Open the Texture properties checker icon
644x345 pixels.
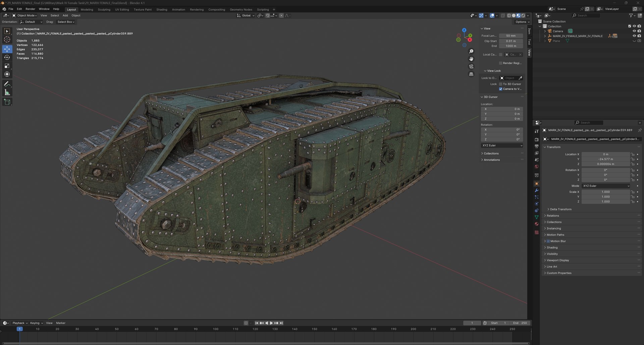pyautogui.click(x=536, y=232)
